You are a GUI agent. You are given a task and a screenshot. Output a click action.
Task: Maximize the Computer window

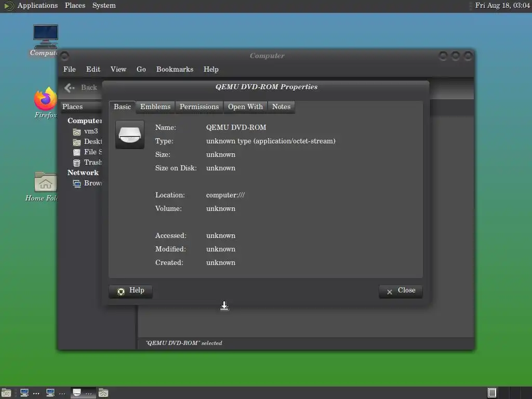[455, 56]
